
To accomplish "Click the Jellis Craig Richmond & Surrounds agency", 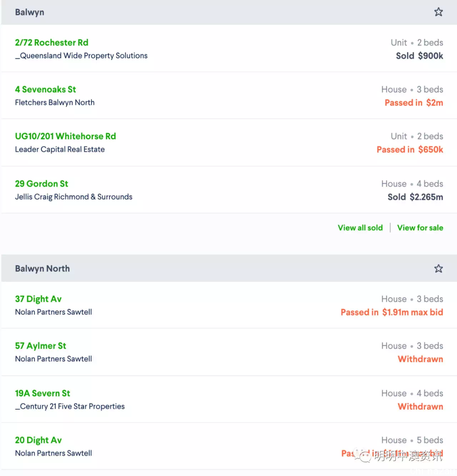I will [74, 197].
